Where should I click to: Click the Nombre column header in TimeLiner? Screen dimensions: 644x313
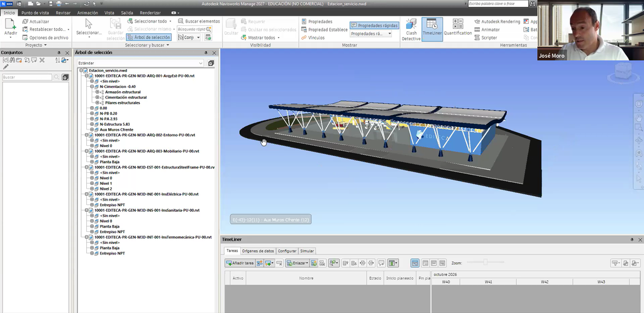[306, 278]
